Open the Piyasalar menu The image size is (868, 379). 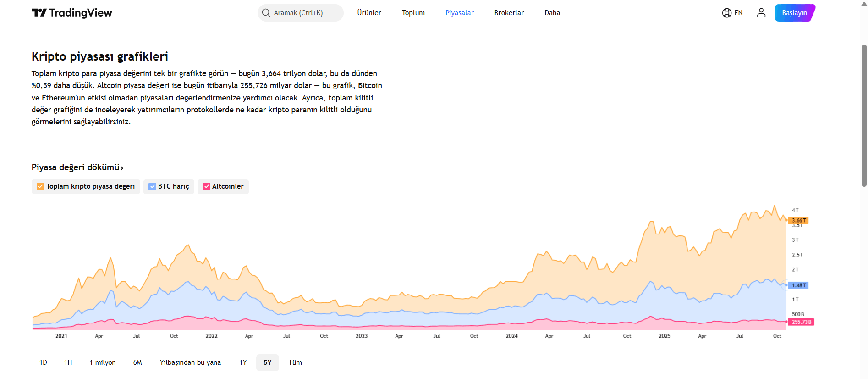point(459,13)
